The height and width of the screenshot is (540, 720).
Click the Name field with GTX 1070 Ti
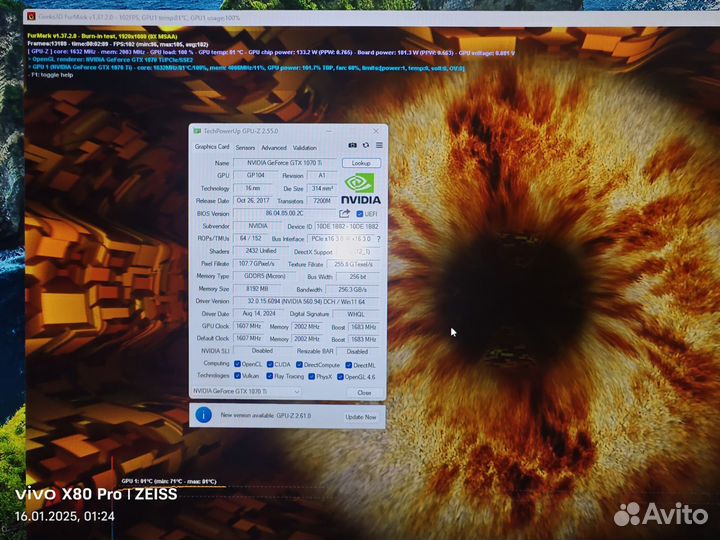pos(284,163)
